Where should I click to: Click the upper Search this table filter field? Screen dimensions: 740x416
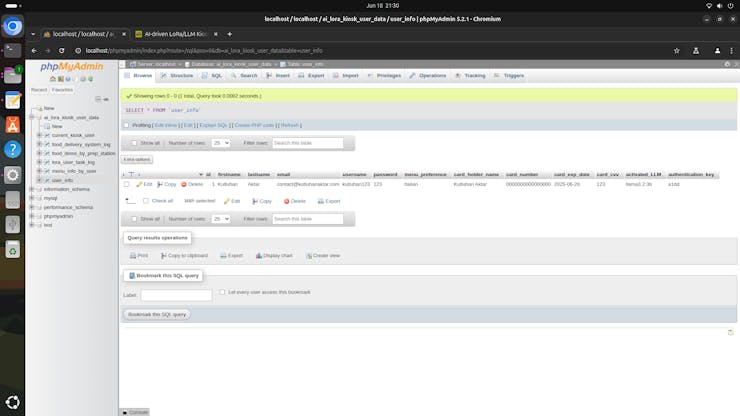pyautogui.click(x=308, y=143)
